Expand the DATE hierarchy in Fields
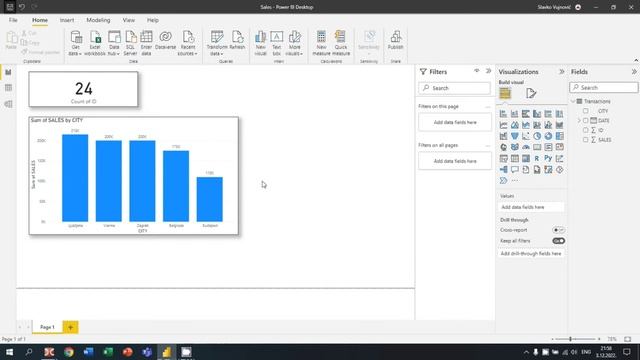This screenshot has height=360, width=640. tap(579, 120)
